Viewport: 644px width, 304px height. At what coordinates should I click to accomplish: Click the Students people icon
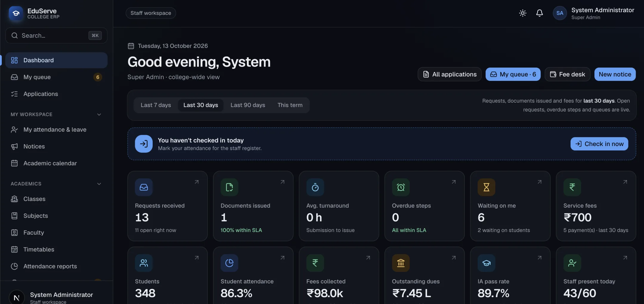(144, 263)
